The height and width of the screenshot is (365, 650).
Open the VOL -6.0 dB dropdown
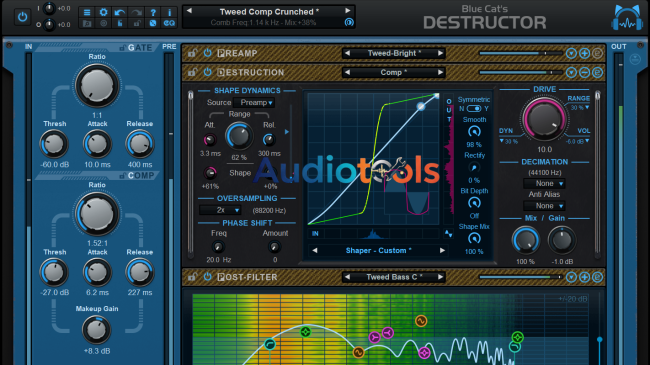tap(578, 141)
